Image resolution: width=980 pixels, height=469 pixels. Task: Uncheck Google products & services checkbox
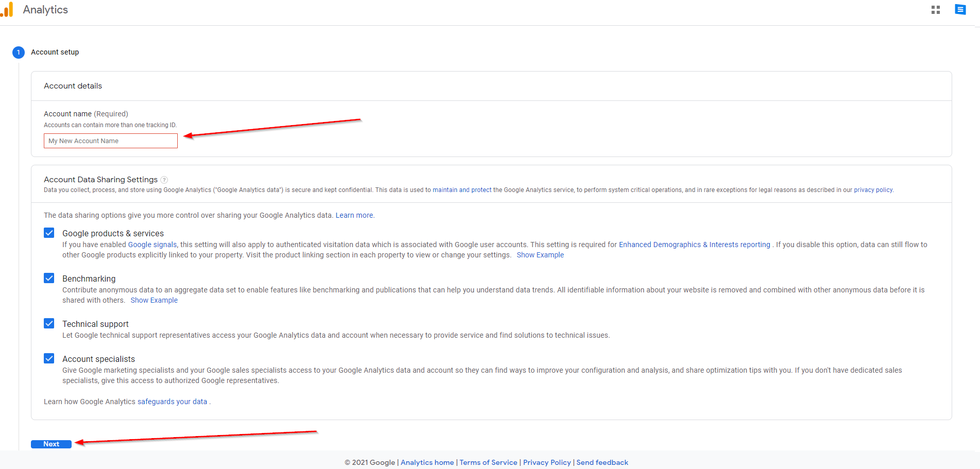click(x=49, y=233)
